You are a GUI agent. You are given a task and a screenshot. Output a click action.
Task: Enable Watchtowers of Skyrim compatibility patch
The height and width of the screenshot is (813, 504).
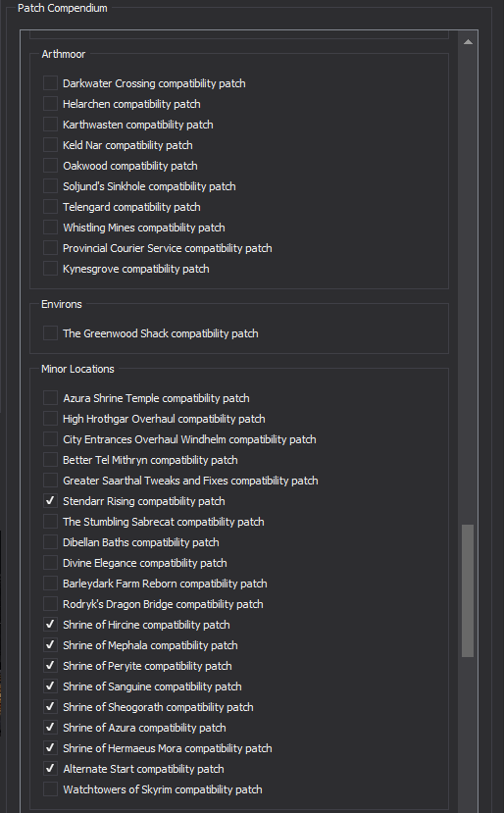click(x=50, y=789)
